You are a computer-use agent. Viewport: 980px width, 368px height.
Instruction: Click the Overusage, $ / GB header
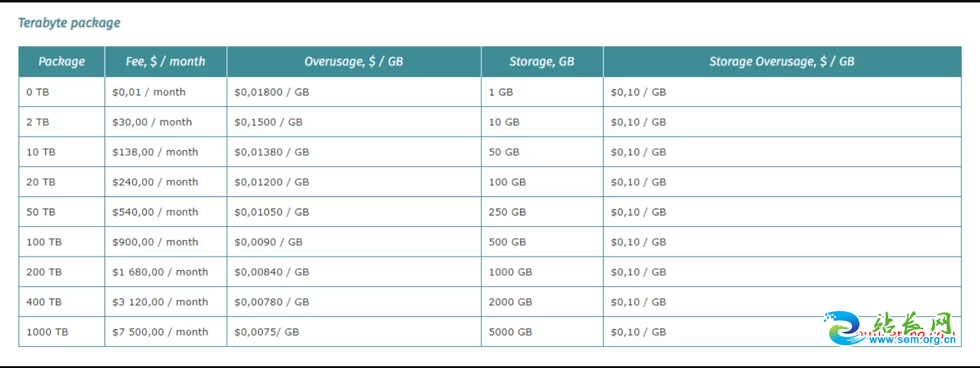354,62
